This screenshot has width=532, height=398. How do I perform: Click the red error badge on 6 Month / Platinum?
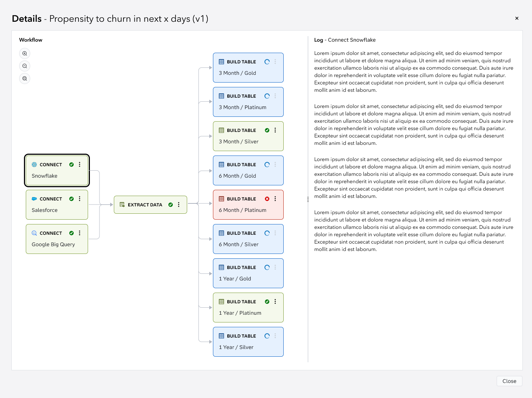(267, 199)
